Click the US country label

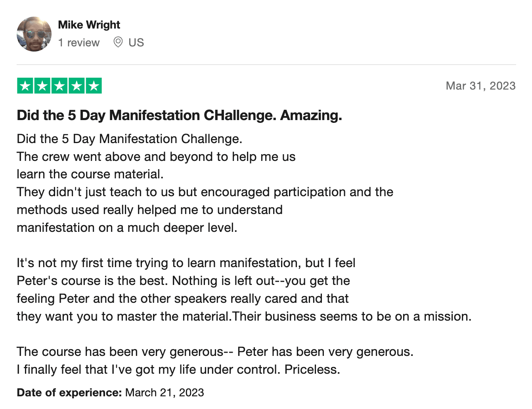[x=136, y=42]
